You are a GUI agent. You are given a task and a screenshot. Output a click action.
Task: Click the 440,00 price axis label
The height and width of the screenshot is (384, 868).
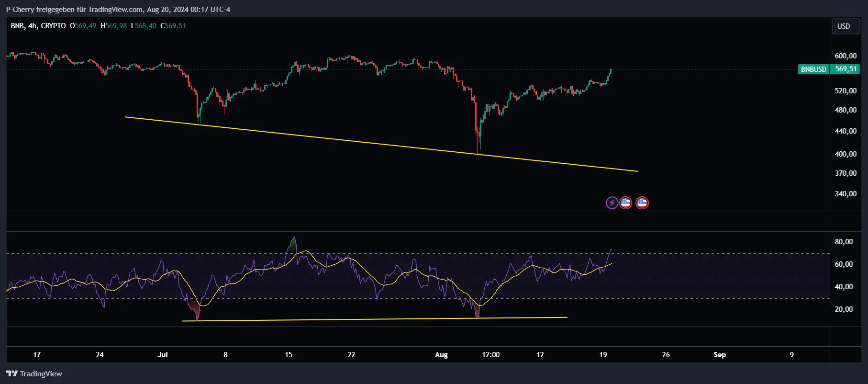click(846, 131)
